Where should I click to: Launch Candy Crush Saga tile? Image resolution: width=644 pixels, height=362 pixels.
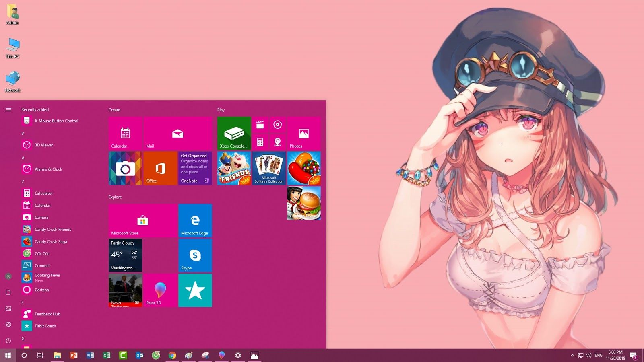304,168
